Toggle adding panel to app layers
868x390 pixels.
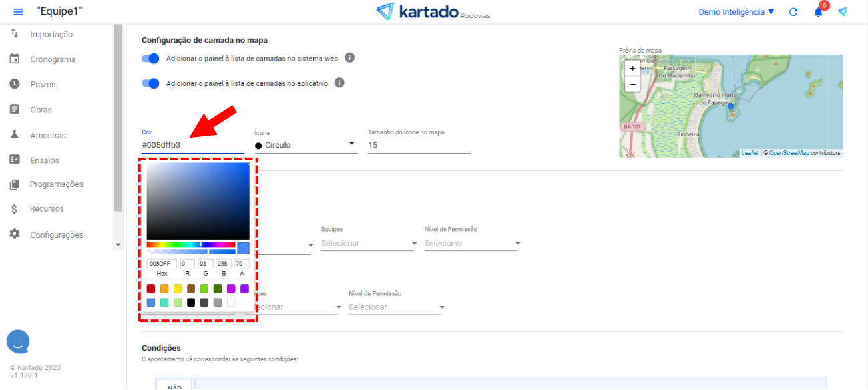(151, 83)
